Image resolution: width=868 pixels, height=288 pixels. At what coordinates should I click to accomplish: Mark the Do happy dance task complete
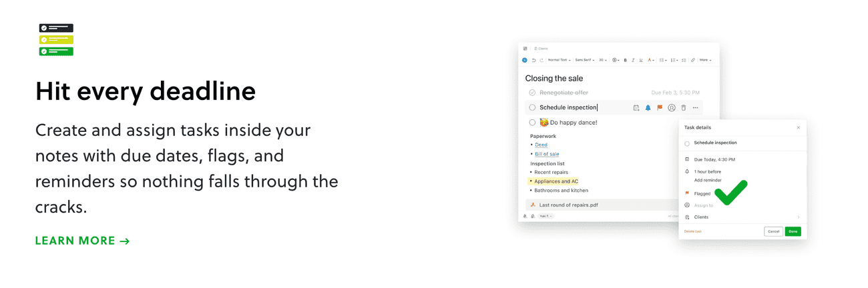coord(532,123)
